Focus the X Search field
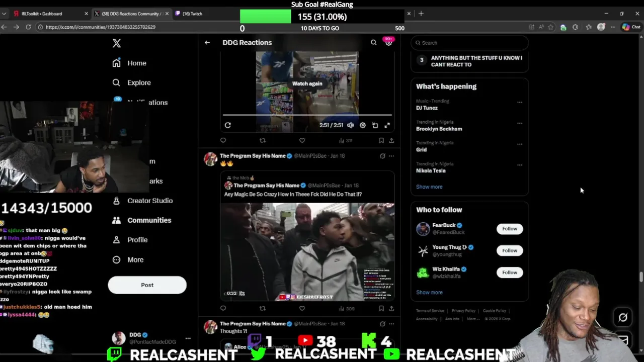Screen dimensions: 644x362 coord(469,43)
